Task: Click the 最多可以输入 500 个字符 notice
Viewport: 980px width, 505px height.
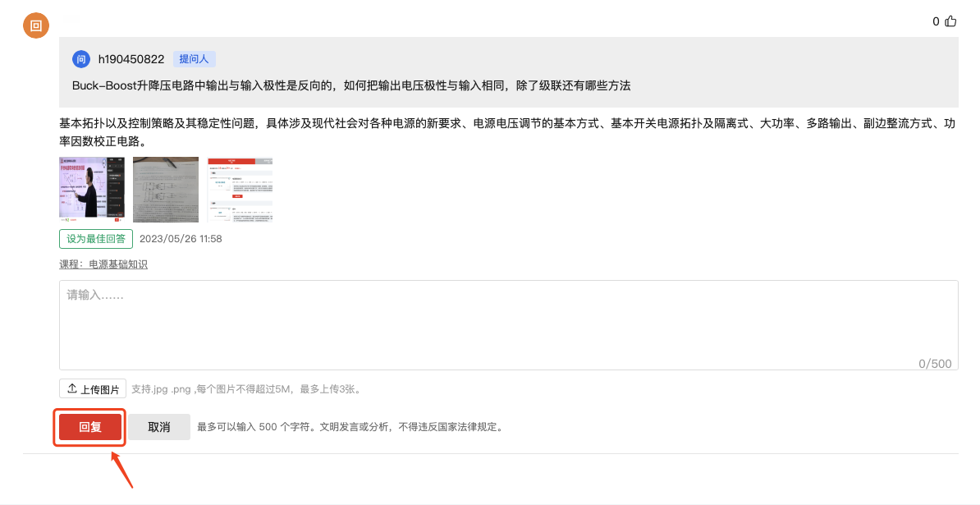Action: tap(350, 427)
